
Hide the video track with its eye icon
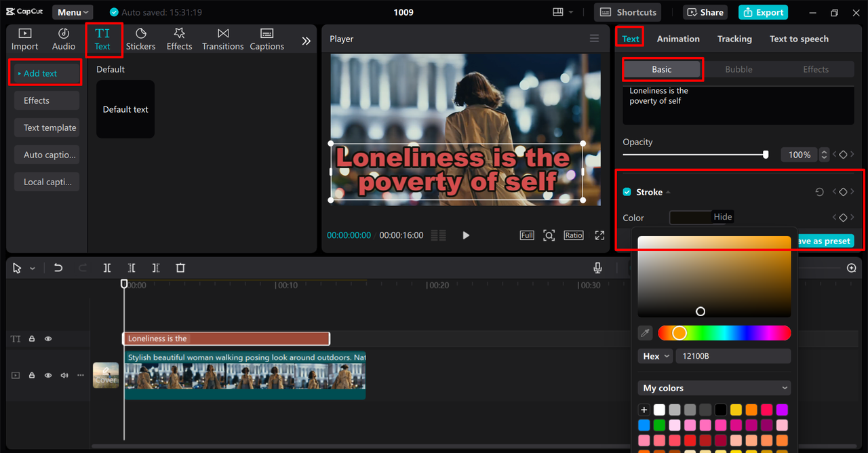point(48,375)
